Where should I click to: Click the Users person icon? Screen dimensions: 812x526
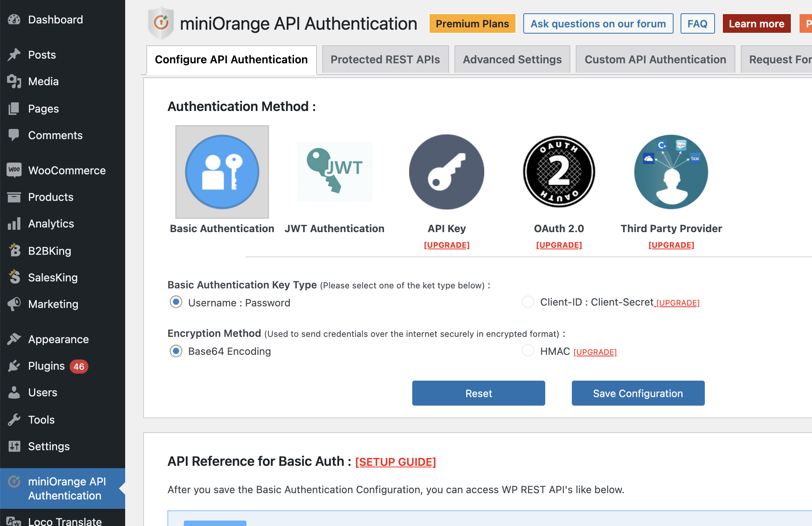pyautogui.click(x=14, y=392)
